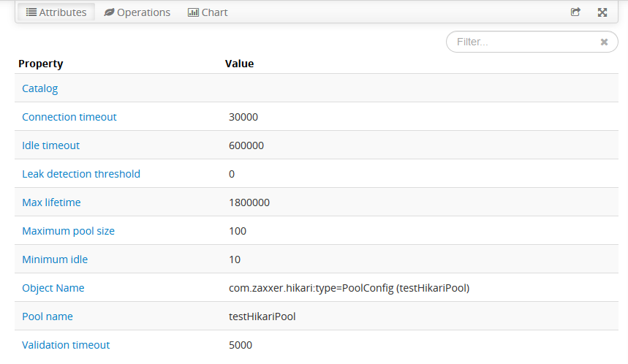Screen dimensions: 628x364
Task: Focus the Filter input field
Action: pyautogui.click(x=523, y=42)
